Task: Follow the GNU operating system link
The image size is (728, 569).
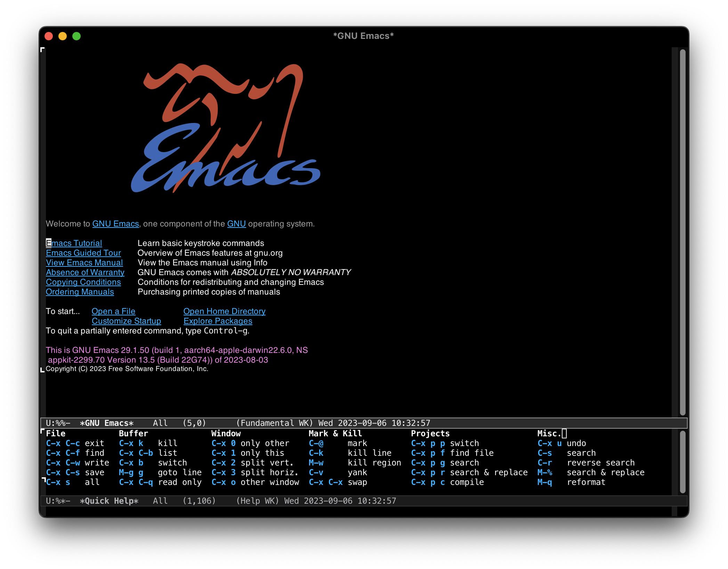Action: (x=236, y=224)
